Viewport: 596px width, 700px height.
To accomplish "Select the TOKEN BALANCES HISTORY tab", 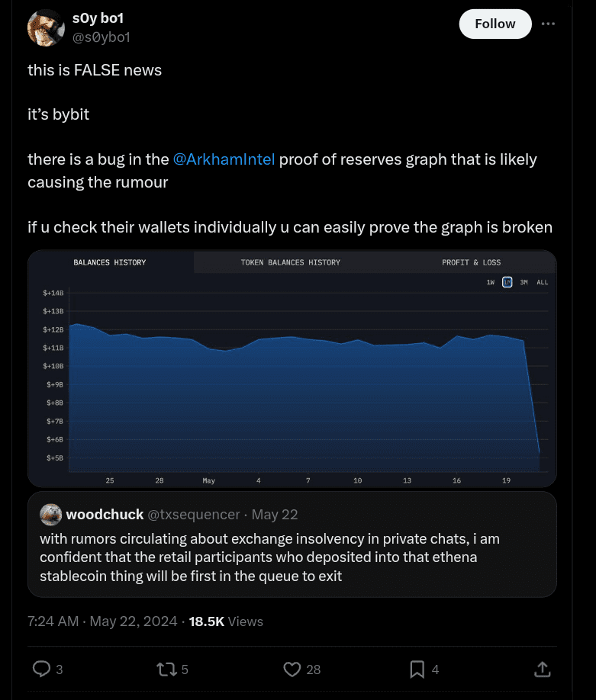I will click(x=290, y=262).
